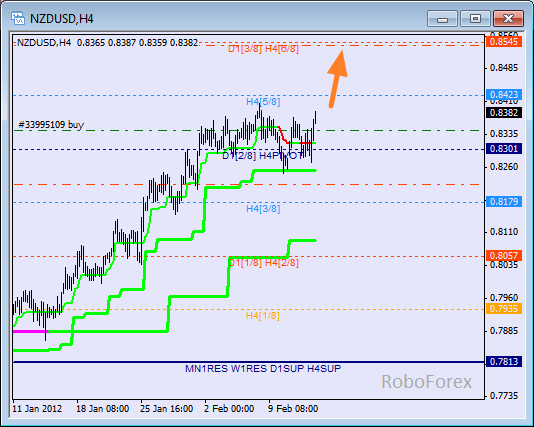Maximize the NZDUSD,H4 chart window
This screenshot has width=534, height=427.
click(x=475, y=18)
